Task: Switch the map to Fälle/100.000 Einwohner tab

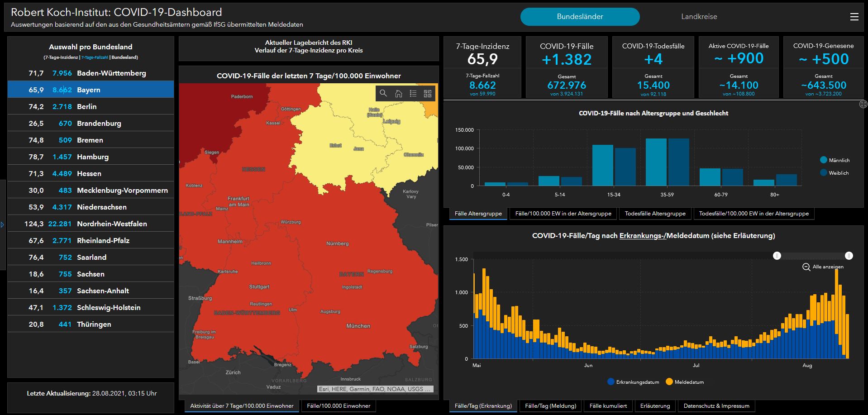Action: tap(338, 406)
